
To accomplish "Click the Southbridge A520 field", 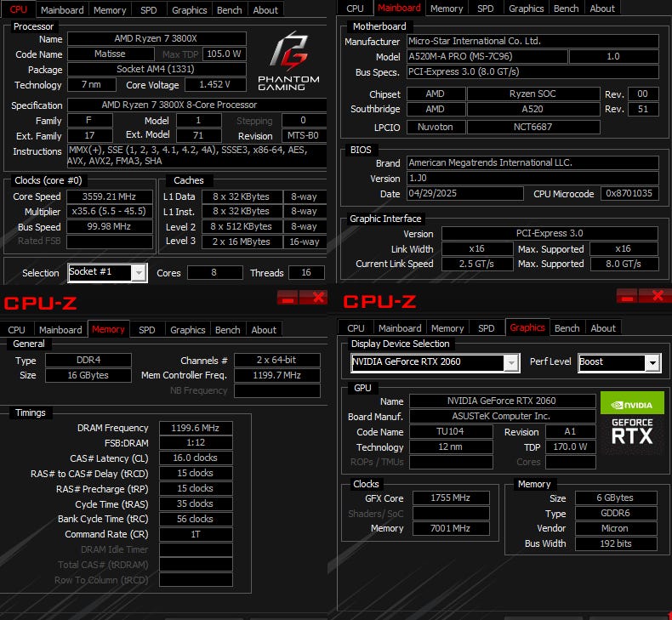I will click(x=533, y=109).
